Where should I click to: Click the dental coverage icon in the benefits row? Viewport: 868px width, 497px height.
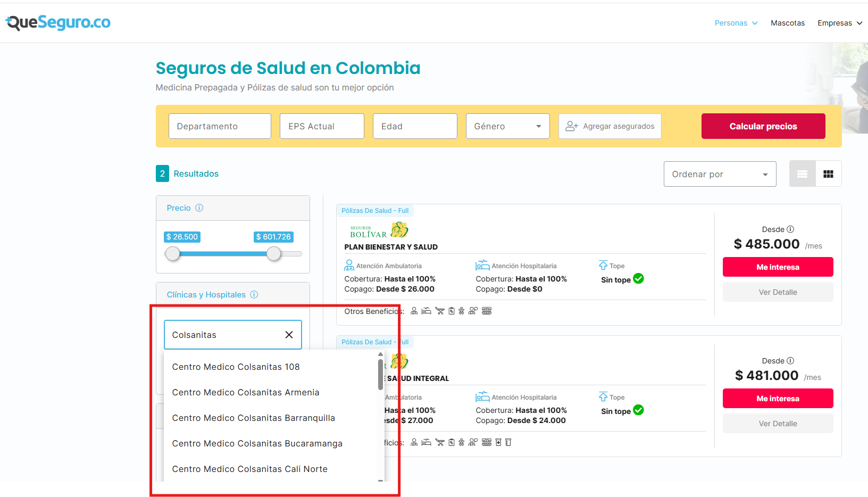(x=487, y=311)
